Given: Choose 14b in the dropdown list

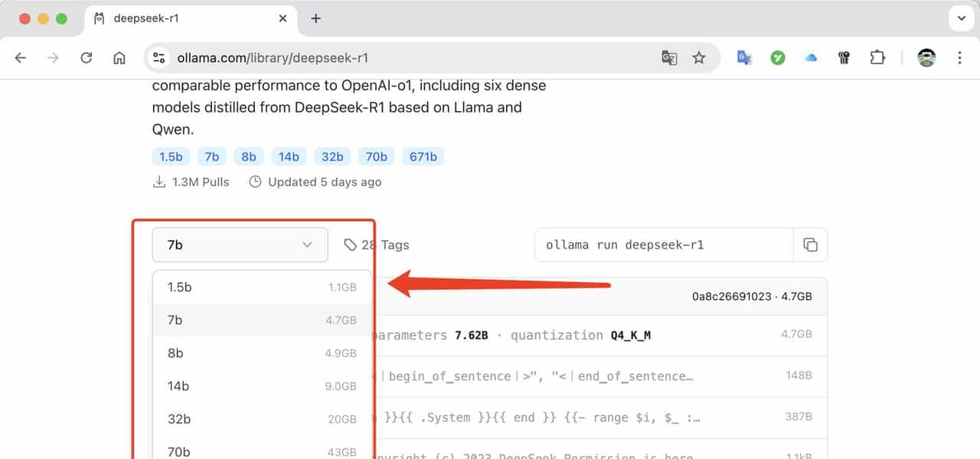Looking at the screenshot, I should pyautogui.click(x=262, y=386).
